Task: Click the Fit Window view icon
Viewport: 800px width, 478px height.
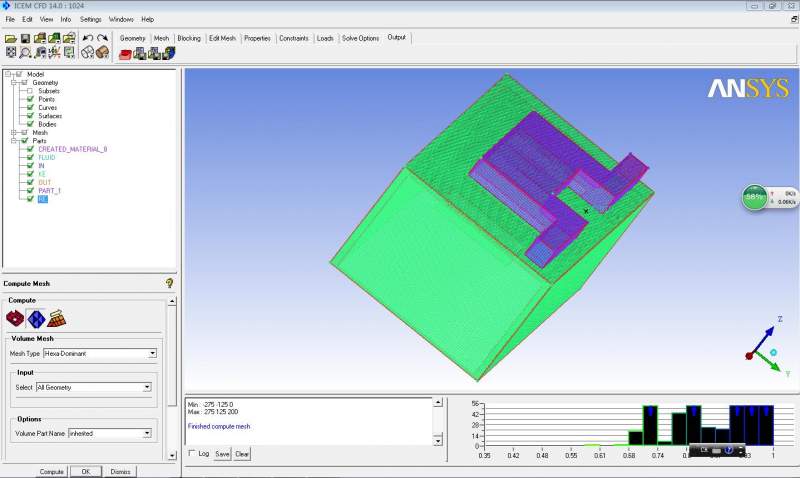Action: coord(11,52)
